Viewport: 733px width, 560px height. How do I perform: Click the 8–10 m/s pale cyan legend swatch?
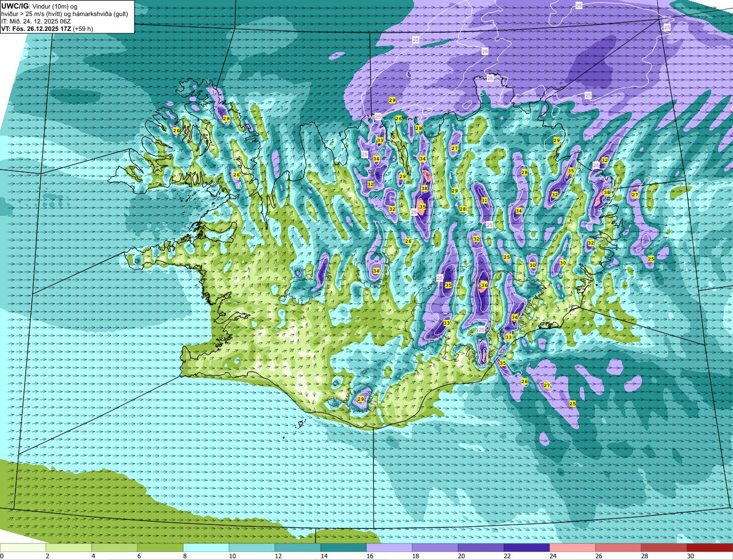coord(206,548)
